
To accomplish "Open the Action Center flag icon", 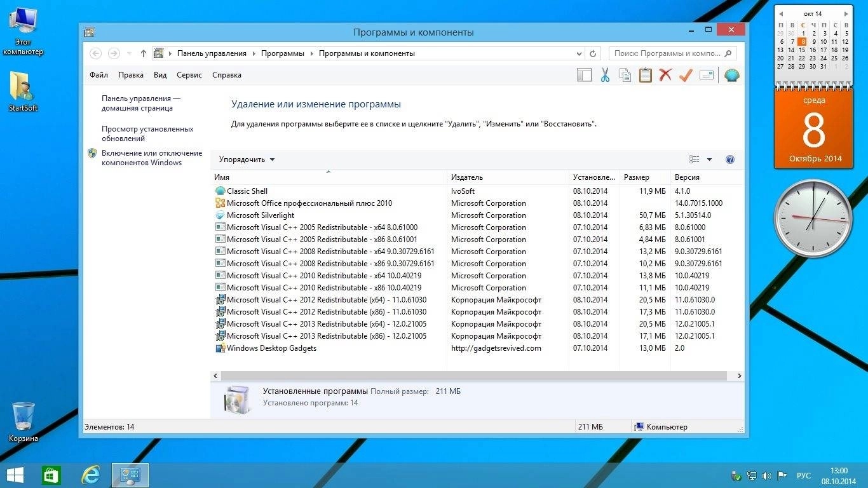I will pos(781,475).
